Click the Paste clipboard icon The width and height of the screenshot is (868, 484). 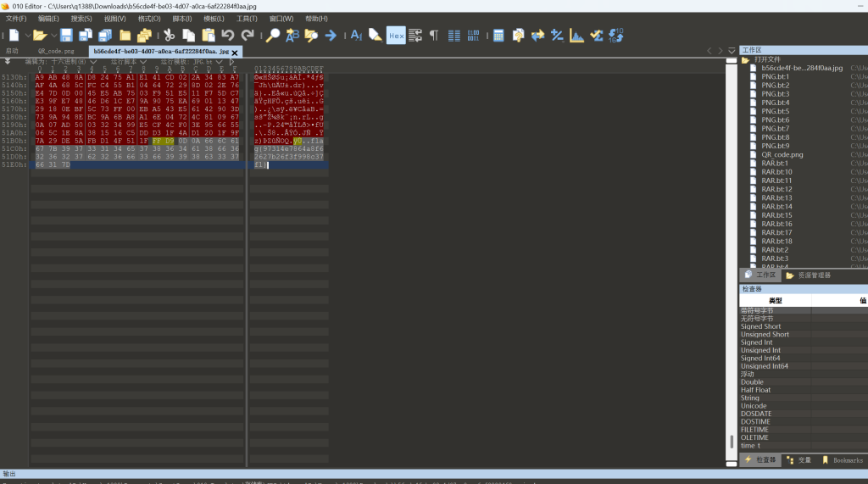[208, 36]
